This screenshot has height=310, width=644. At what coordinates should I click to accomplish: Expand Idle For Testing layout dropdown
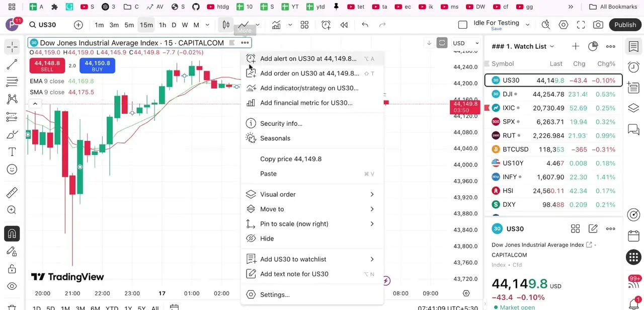coord(527,25)
